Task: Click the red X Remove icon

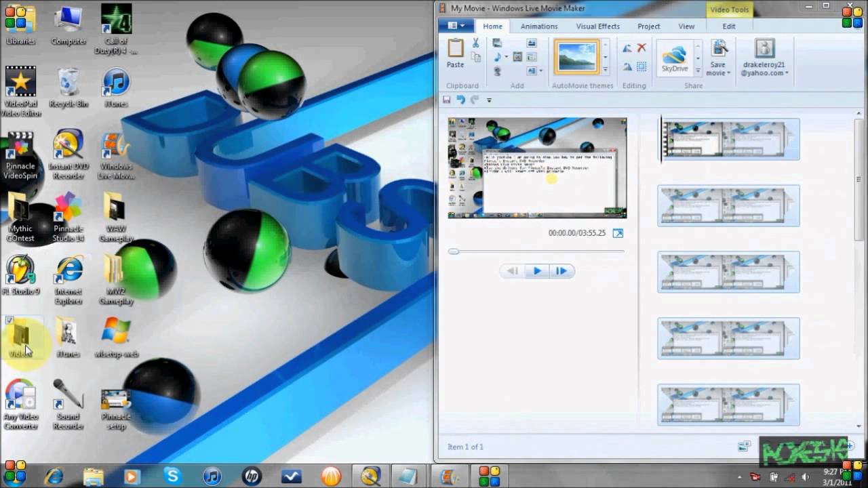Action: [642, 48]
